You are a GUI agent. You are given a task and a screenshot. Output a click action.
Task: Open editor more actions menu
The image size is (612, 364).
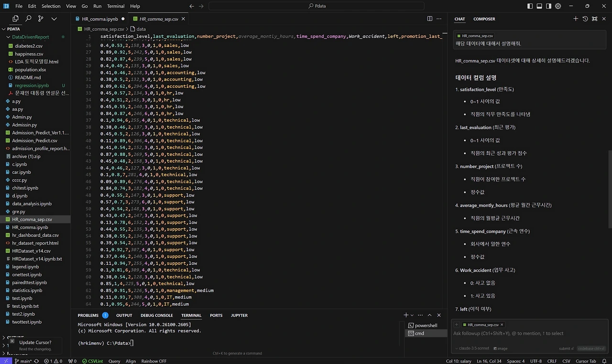pyautogui.click(x=440, y=19)
